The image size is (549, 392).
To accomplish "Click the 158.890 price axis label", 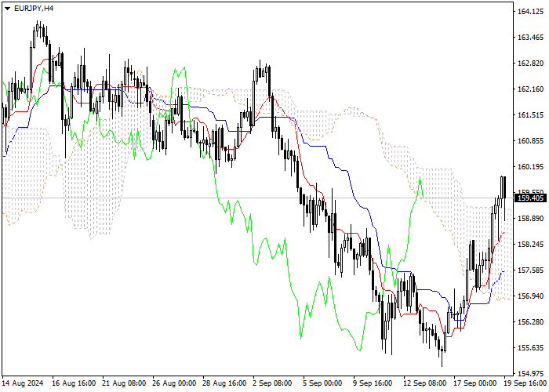I will pos(531,219).
